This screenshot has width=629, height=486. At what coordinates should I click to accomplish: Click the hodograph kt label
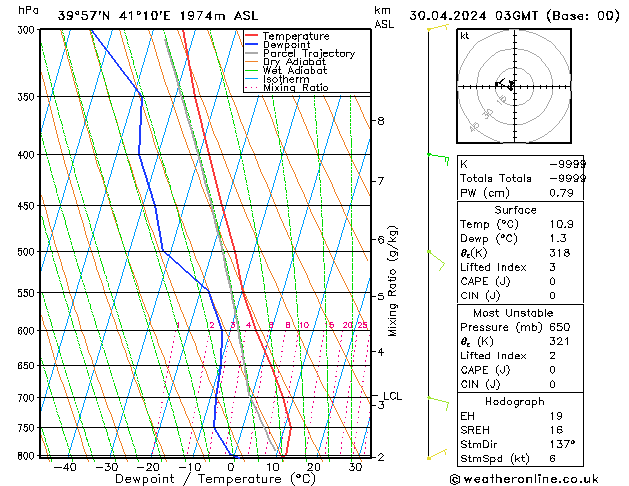coord(465,36)
